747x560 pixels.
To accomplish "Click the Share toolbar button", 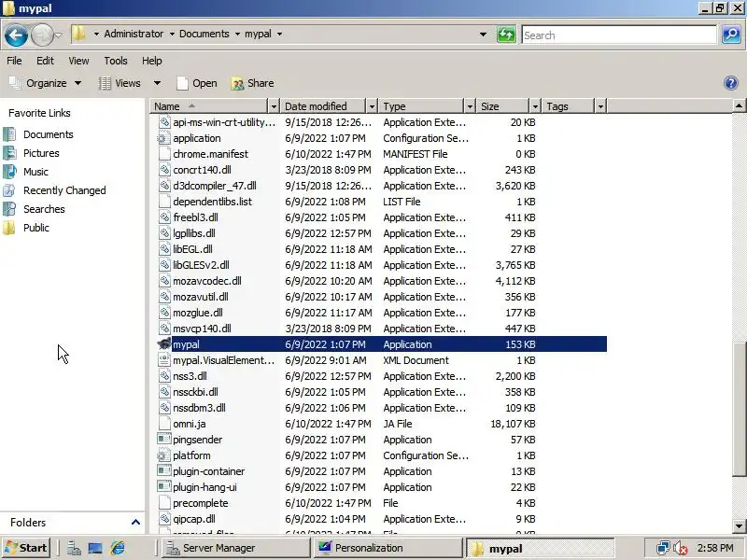I will tap(252, 83).
